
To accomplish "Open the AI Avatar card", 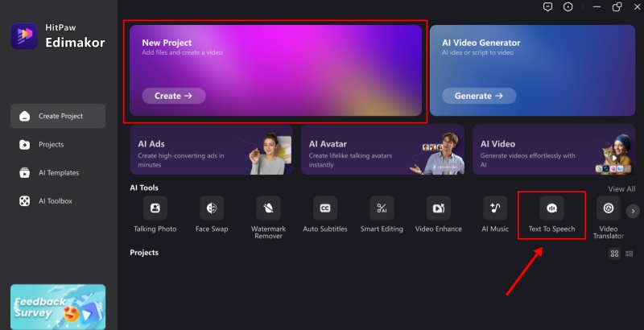I will [x=382, y=150].
